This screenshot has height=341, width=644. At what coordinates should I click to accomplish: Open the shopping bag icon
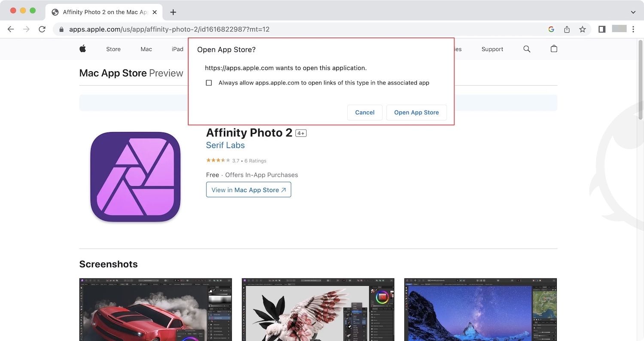tap(554, 49)
